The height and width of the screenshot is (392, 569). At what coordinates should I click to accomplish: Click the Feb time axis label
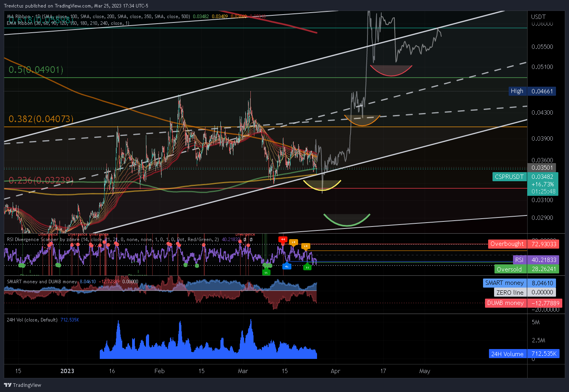tap(159, 371)
